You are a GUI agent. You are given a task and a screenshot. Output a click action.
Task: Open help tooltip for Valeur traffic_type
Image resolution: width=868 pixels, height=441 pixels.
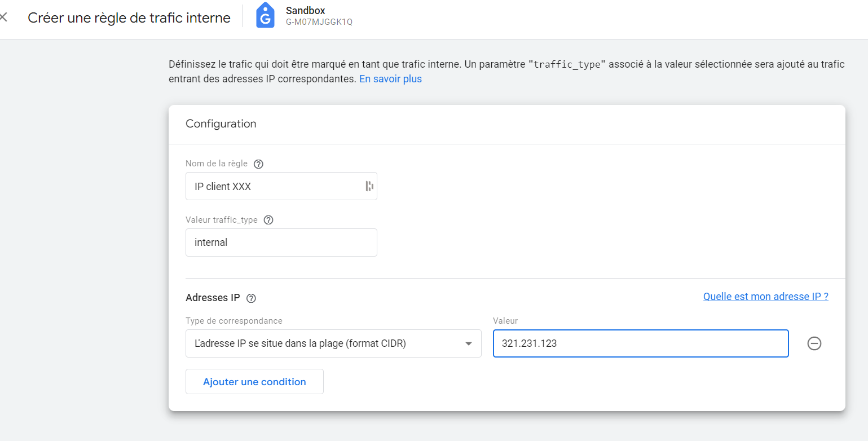[268, 220]
